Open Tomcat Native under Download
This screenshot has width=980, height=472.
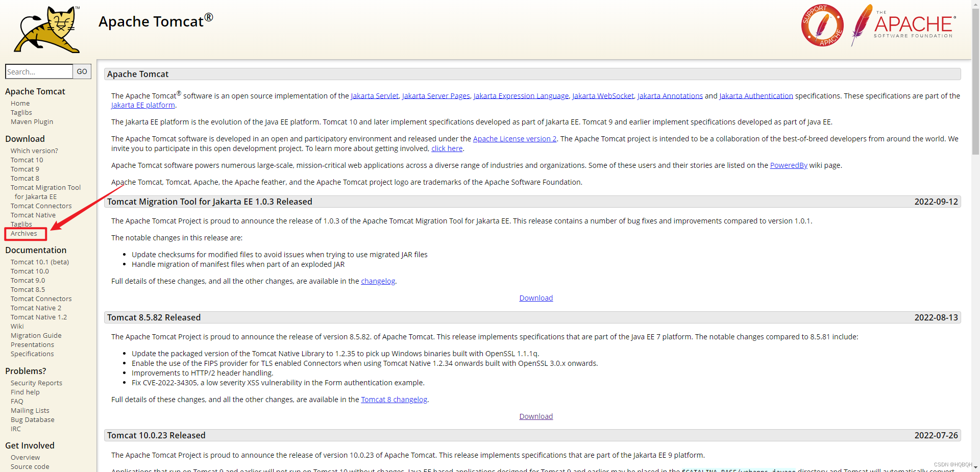(x=33, y=215)
